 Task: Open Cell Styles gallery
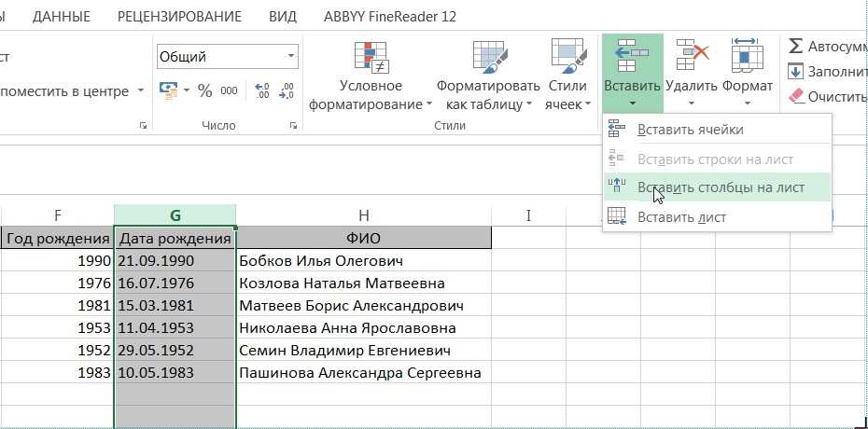click(x=567, y=59)
